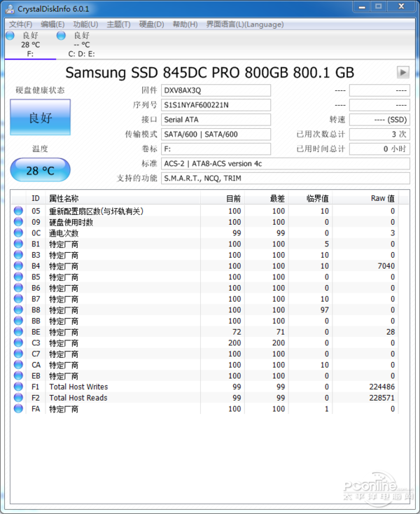Click the standard field ACS-2

[x=286, y=164]
